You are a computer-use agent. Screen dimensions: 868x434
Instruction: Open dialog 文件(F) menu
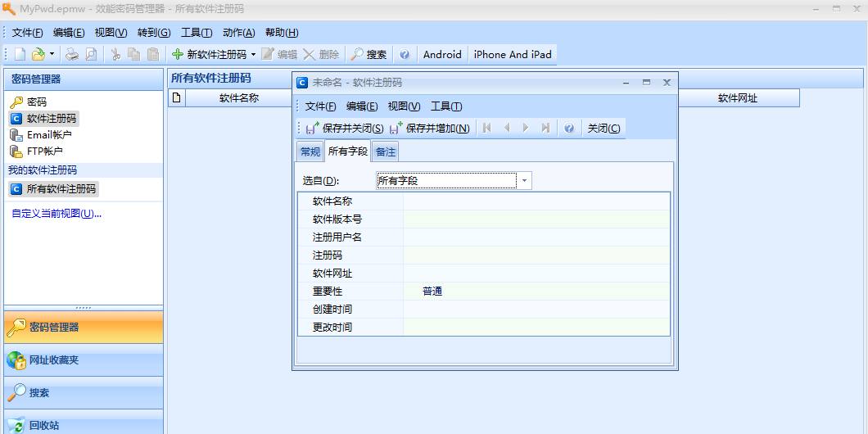[x=320, y=106]
